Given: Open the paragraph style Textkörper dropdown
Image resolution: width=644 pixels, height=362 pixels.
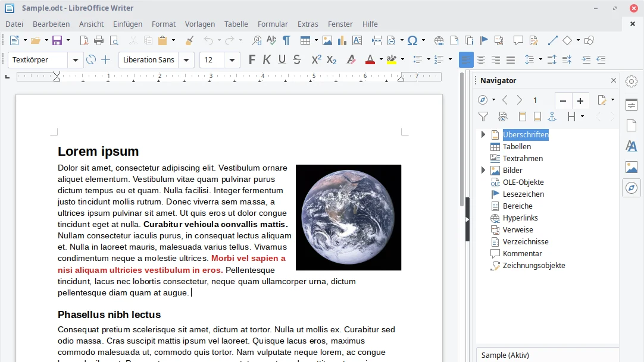Looking at the screenshot, I should [x=76, y=60].
